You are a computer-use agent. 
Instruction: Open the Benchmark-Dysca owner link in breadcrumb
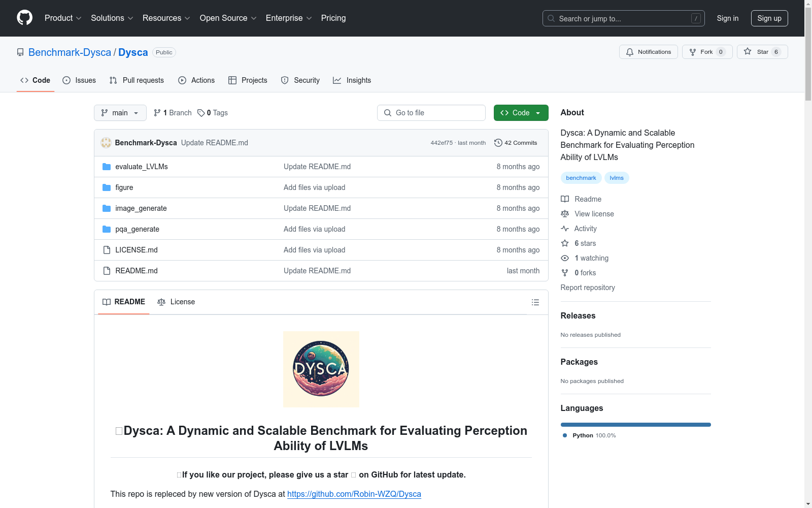coord(70,52)
